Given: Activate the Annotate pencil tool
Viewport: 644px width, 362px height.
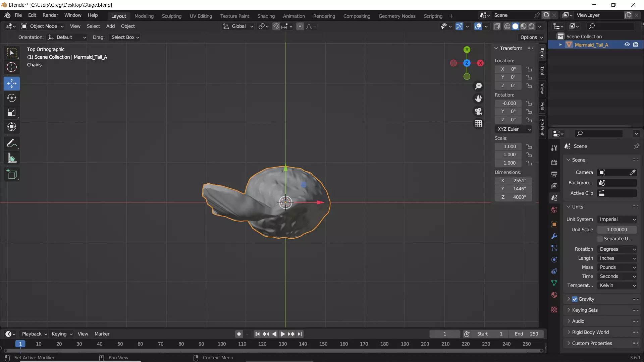Looking at the screenshot, I should coord(12,143).
